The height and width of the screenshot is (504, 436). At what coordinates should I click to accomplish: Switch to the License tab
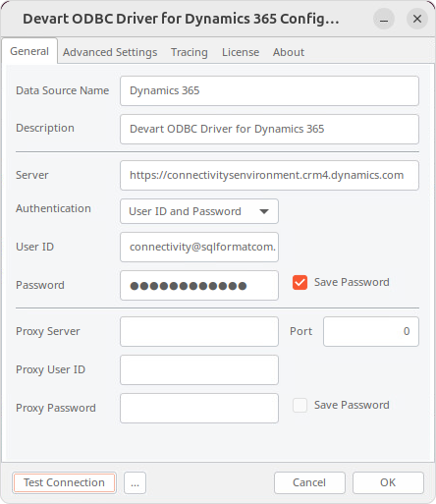click(x=241, y=52)
